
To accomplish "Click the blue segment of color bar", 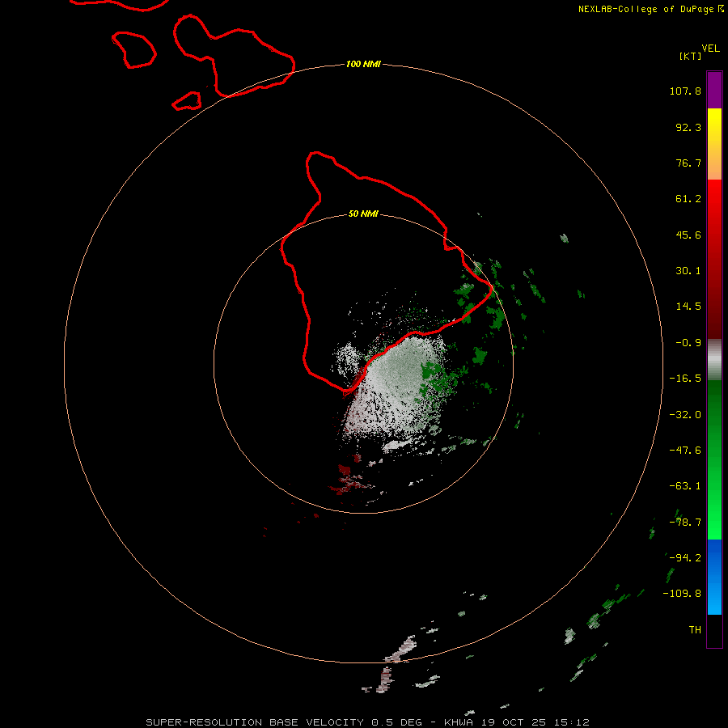I will [x=714, y=577].
